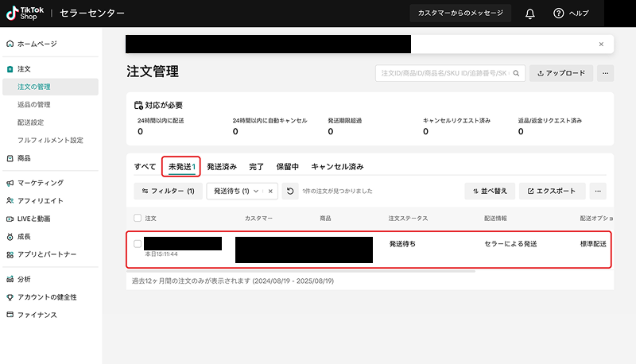Open the ヘルプ help icon
The height and width of the screenshot is (364, 636).
559,14
